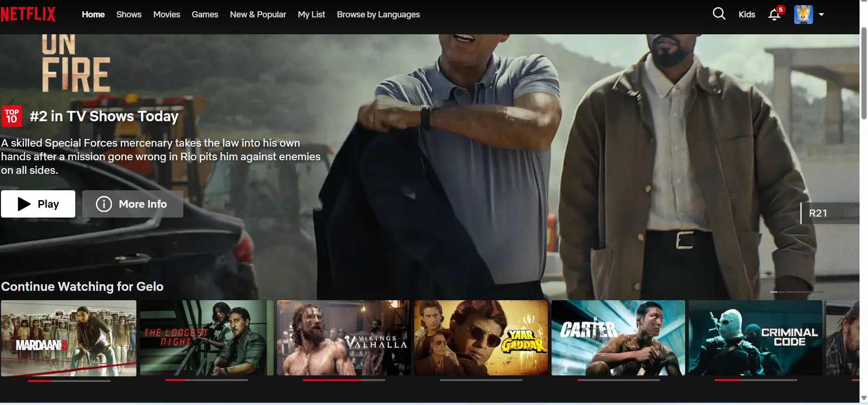Open the Vikings Valhalla thumbnail
The width and height of the screenshot is (868, 405).
[x=344, y=338]
